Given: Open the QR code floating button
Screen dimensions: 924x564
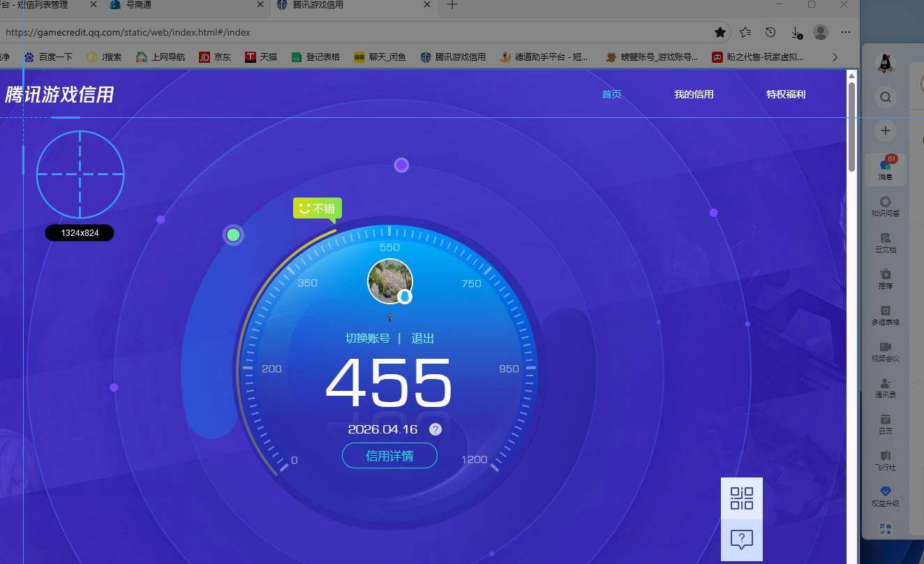Looking at the screenshot, I should click(x=741, y=498).
